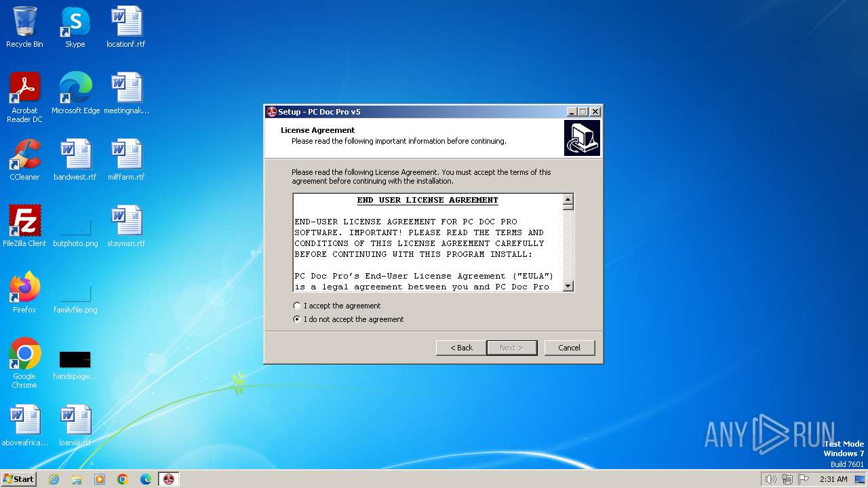Viewport: 868px width, 488px height.
Task: Open Chrome from the taskbar
Action: [123, 479]
